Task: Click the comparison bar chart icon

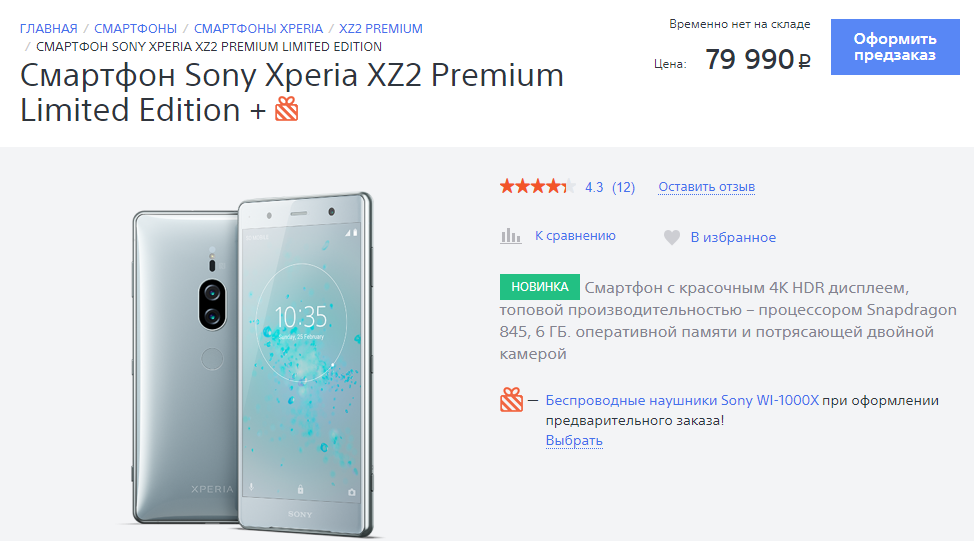Action: [511, 237]
